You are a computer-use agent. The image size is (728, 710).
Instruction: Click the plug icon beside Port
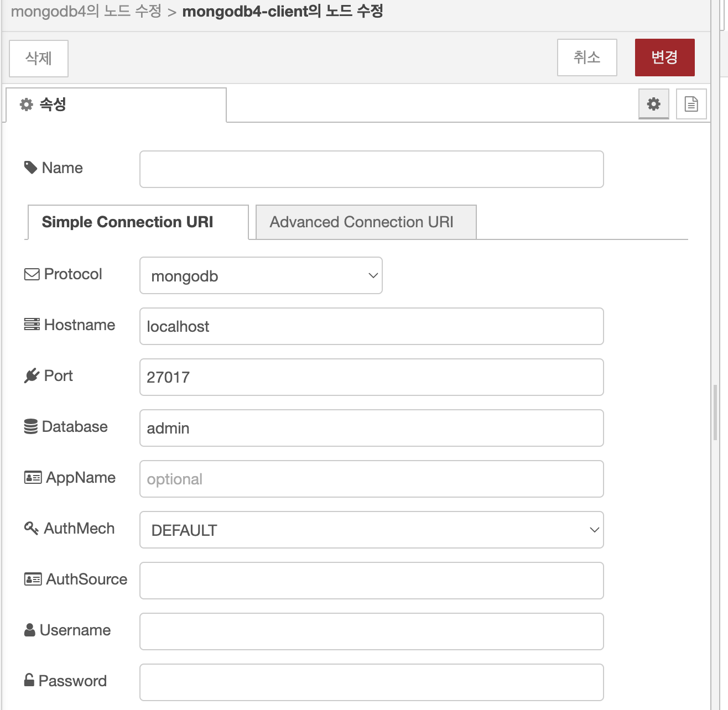[32, 376]
